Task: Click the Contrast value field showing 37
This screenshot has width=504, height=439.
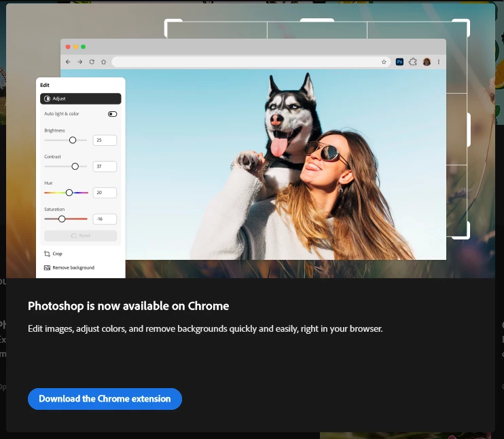Action: (105, 166)
